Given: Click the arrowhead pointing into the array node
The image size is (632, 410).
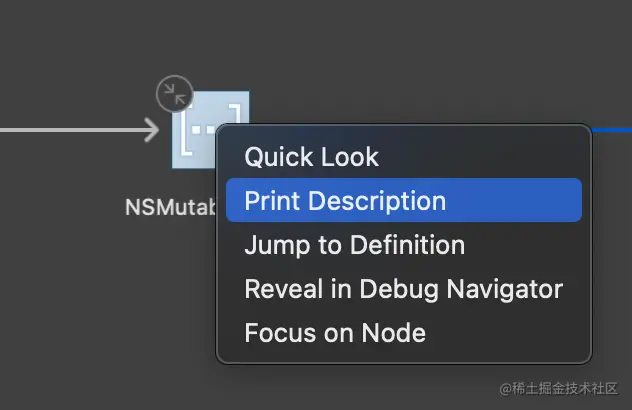Looking at the screenshot, I should (152, 130).
